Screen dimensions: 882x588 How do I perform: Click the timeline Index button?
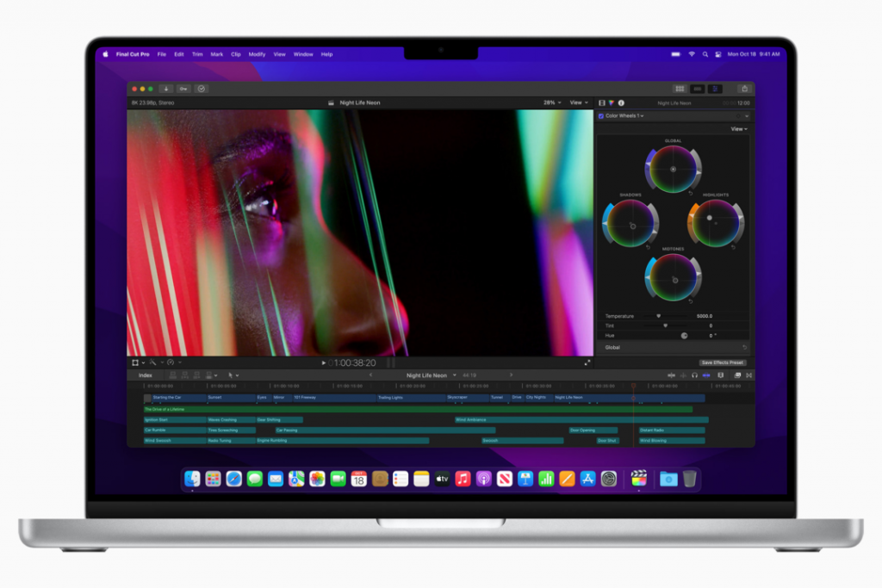pos(146,375)
